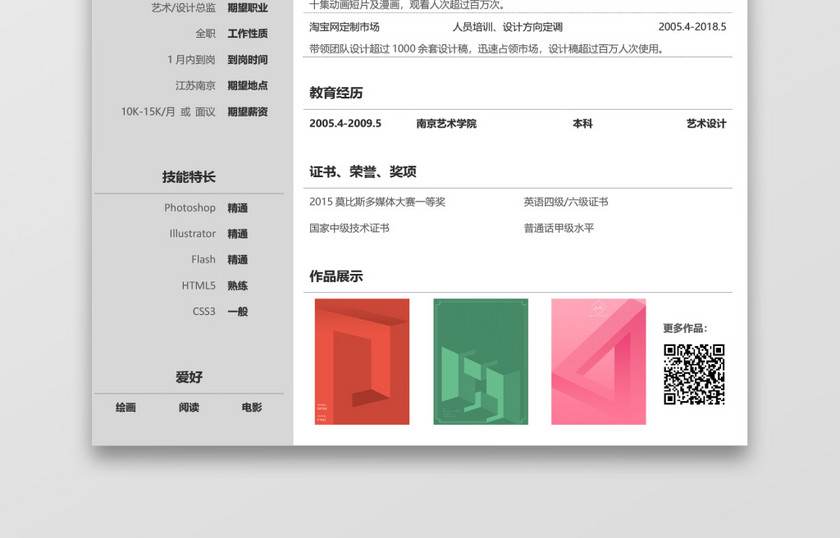Click the 证书、荣誉、奖项 heading
840x538 pixels.
pyautogui.click(x=363, y=171)
